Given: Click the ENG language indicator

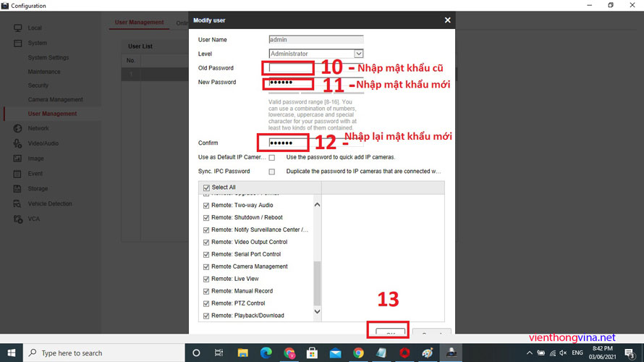Looking at the screenshot, I should coord(577,353).
